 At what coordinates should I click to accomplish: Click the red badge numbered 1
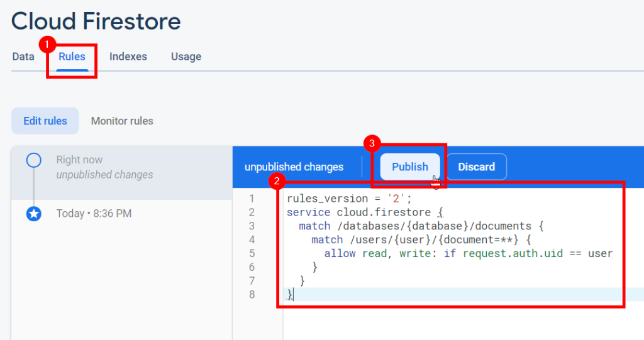point(45,44)
